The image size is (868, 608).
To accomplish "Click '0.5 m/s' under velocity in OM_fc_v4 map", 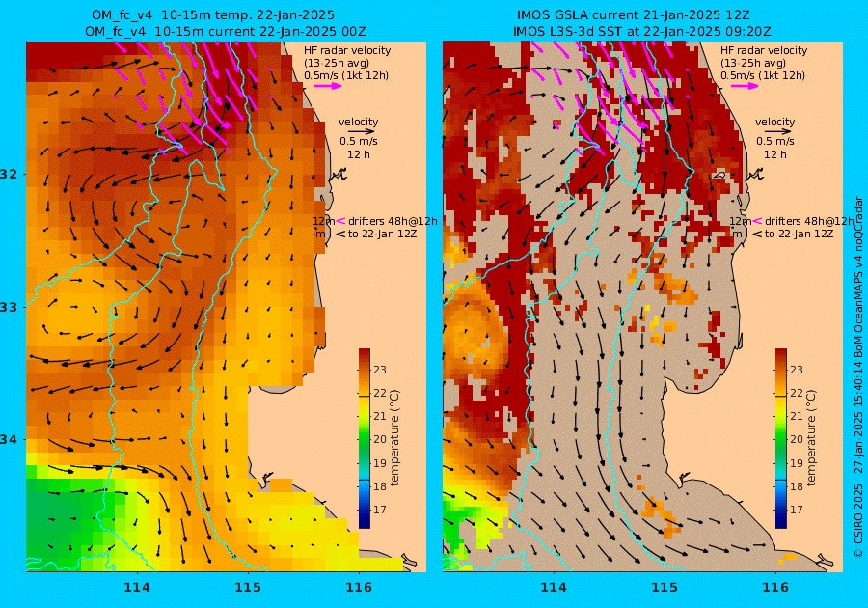I will 358,142.
